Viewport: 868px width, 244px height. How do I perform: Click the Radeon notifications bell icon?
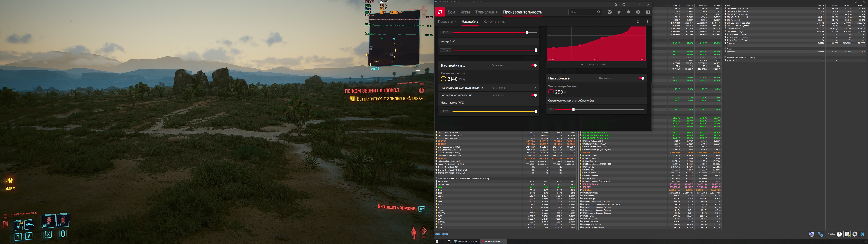click(x=628, y=12)
